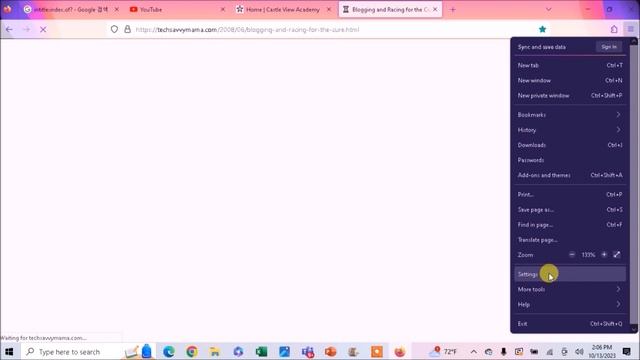Close the Castle View Academy tab
Image resolution: width=640 pixels, height=360 pixels.
pos(329,9)
